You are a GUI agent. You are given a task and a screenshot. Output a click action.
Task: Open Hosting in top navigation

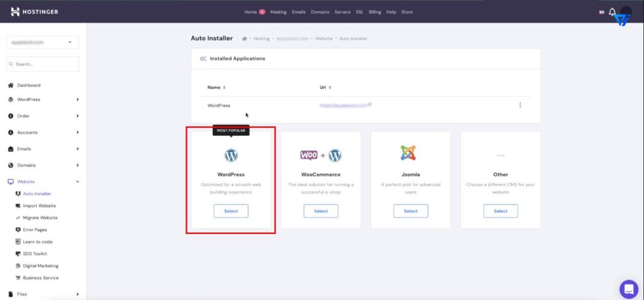[279, 12]
